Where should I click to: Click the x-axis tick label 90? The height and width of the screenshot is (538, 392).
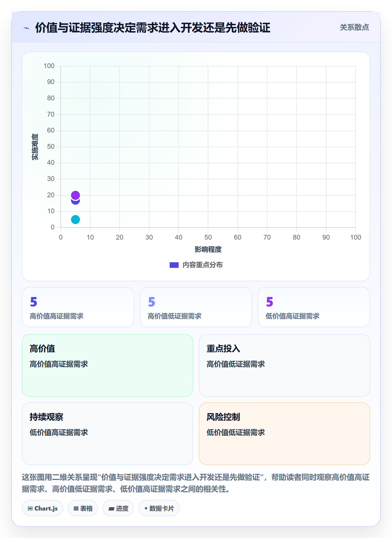tap(326, 237)
